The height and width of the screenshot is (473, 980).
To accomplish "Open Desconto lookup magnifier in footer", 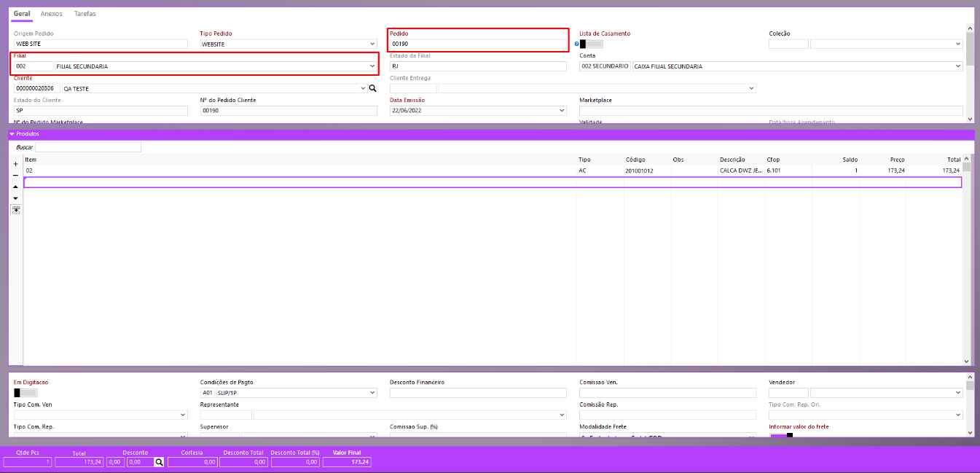I will click(x=159, y=462).
